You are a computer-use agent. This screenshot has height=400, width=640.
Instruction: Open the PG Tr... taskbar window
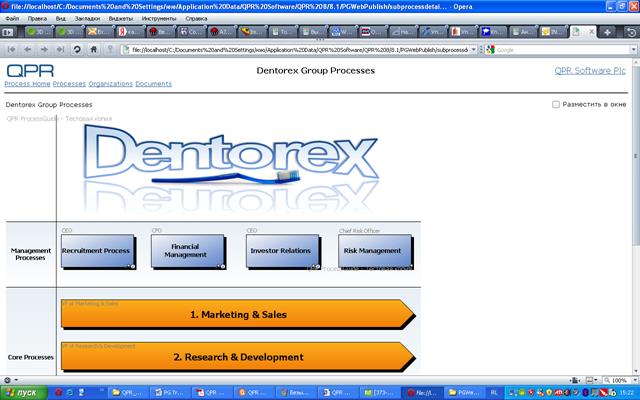[171, 393]
